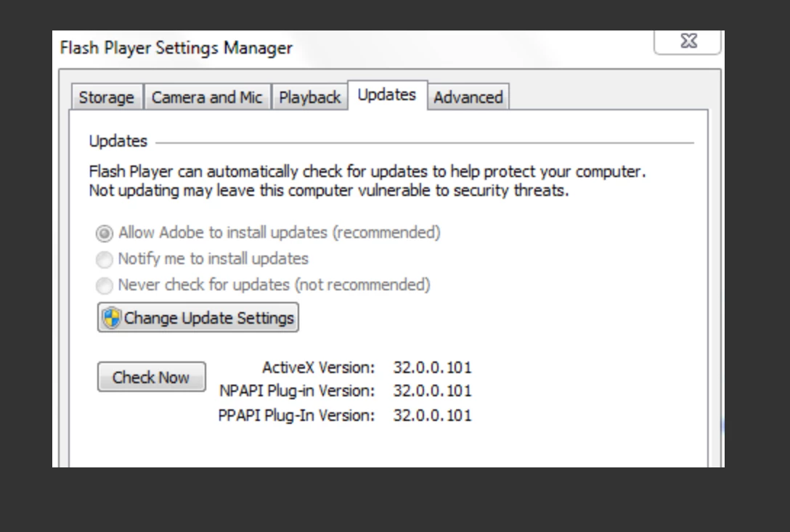Click the Updates tab
Viewport: 790px width, 532px height.
pos(387,94)
